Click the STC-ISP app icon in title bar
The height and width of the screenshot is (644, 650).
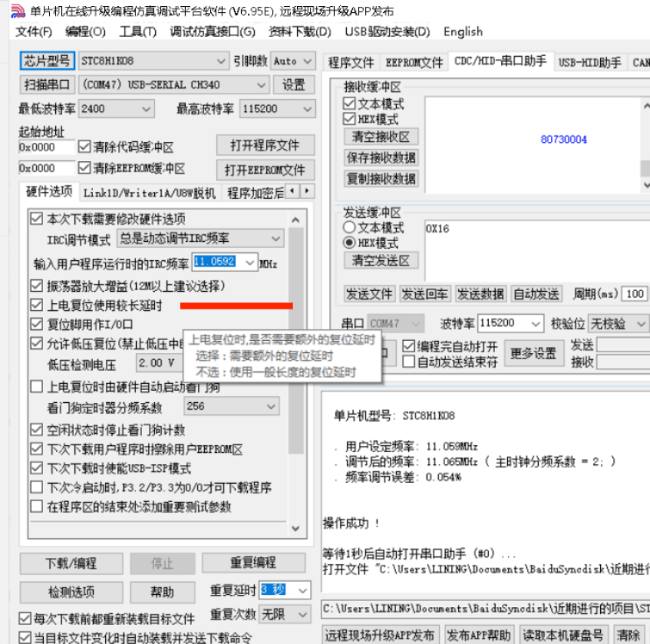[x=18, y=11]
